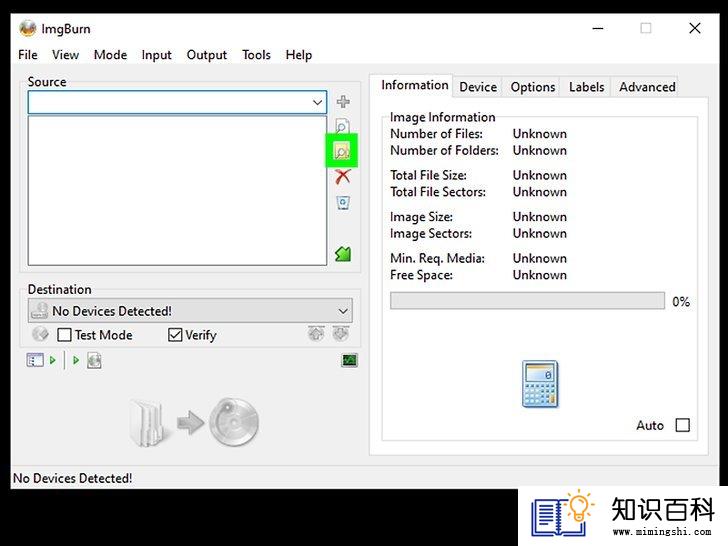The width and height of the screenshot is (728, 546).
Task: Switch to the Labels tab
Action: 586,87
